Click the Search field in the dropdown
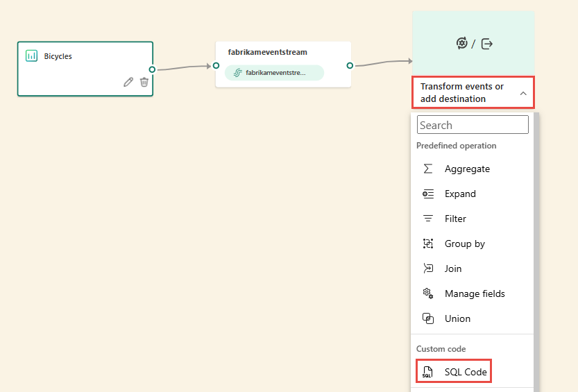578x392 pixels. [x=473, y=125]
